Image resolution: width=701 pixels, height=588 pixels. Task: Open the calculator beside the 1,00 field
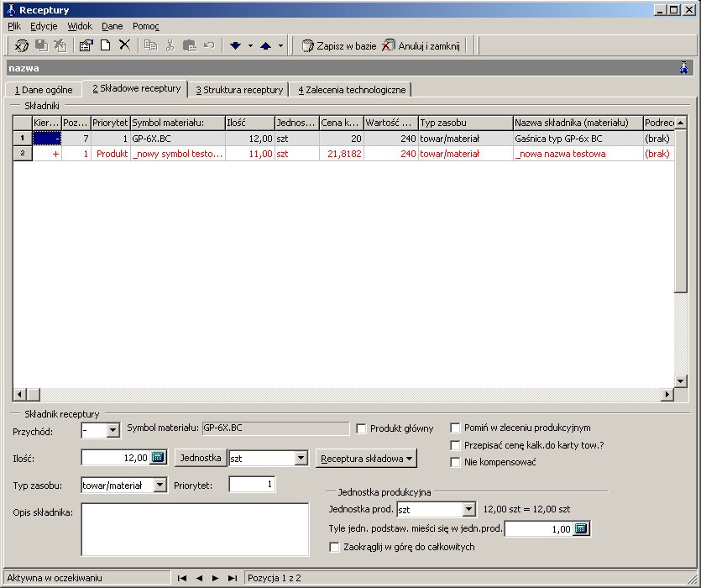581,528
